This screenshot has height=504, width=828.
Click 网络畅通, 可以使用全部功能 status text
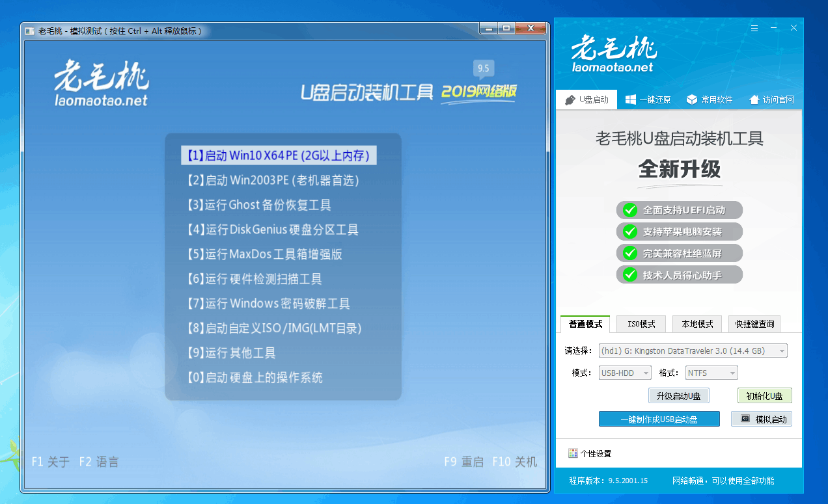723,481
